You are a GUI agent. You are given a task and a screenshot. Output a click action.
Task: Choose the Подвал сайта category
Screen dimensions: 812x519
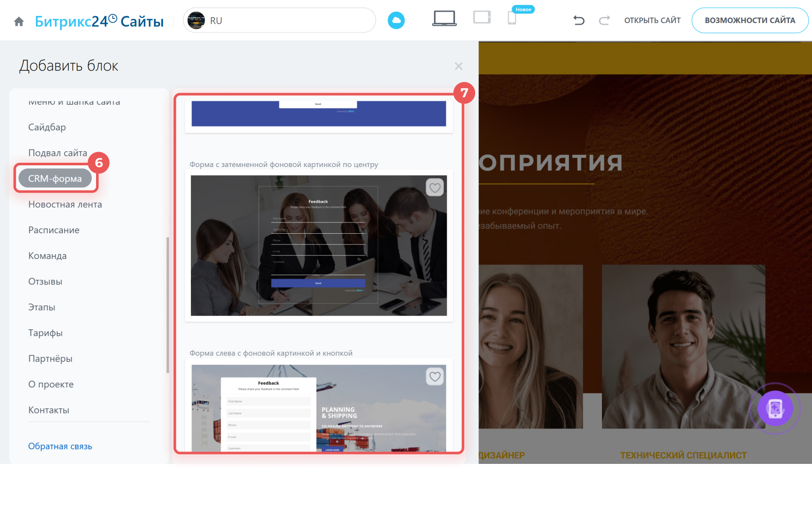click(x=58, y=153)
